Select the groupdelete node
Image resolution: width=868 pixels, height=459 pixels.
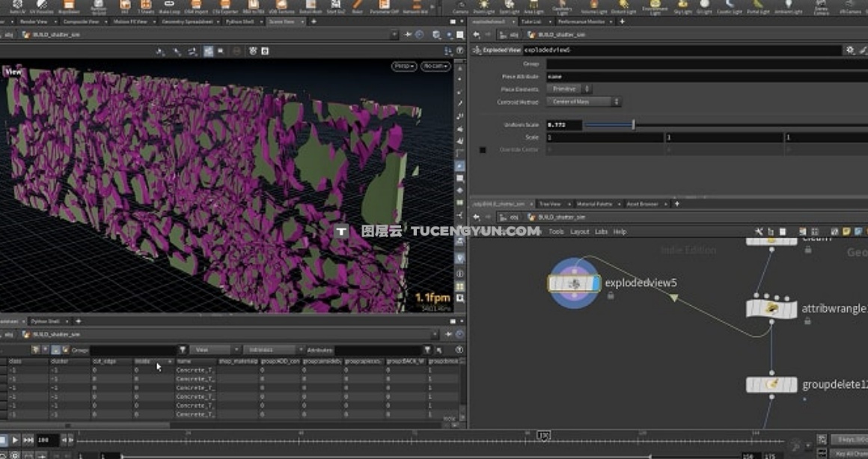click(771, 384)
